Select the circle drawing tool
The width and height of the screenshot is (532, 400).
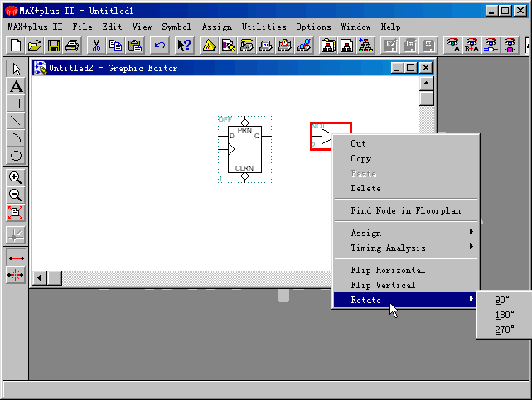pyautogui.click(x=15, y=155)
